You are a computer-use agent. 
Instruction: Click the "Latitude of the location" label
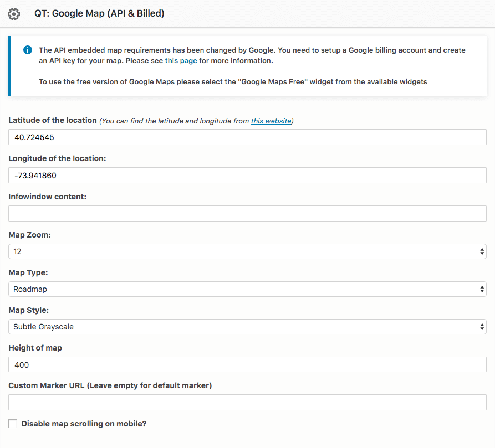[x=53, y=120]
